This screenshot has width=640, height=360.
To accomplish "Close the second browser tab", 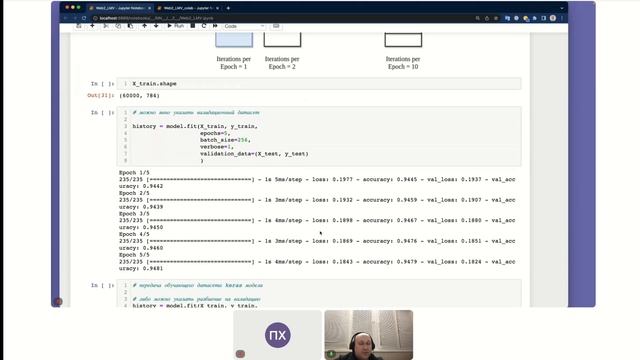I will click(218, 8).
